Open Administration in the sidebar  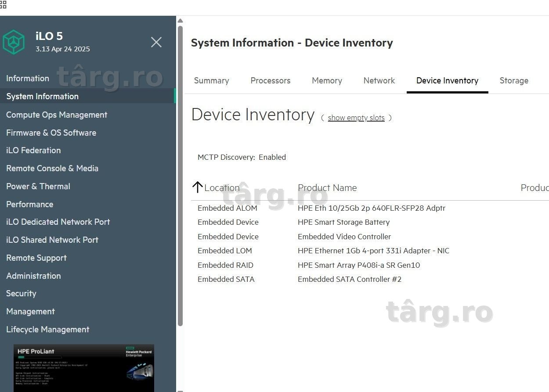[33, 276]
